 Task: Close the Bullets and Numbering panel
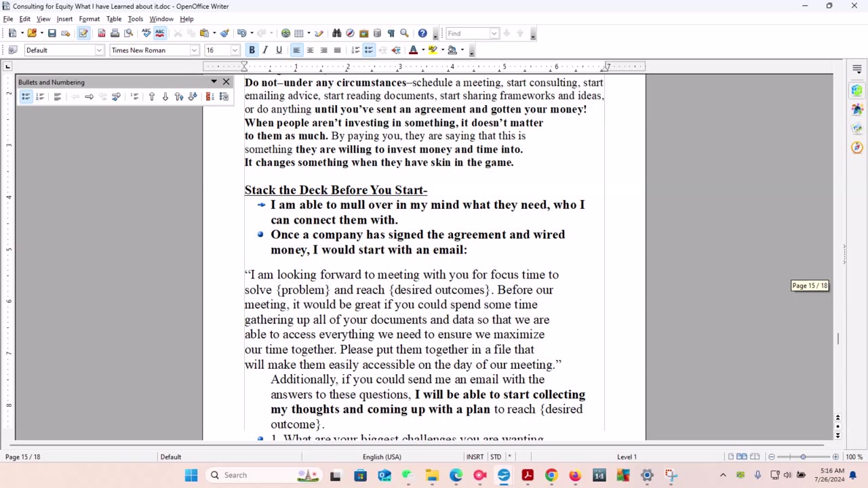[x=226, y=82]
